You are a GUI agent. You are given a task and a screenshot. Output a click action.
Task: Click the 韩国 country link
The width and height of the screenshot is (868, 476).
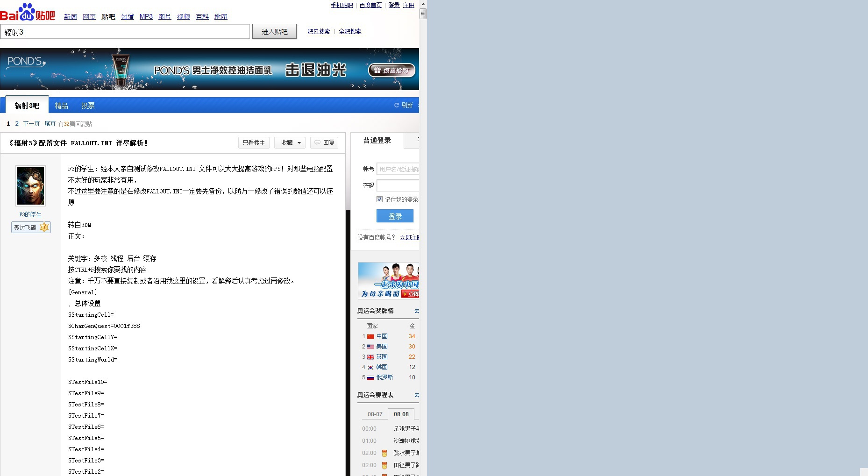point(382,367)
